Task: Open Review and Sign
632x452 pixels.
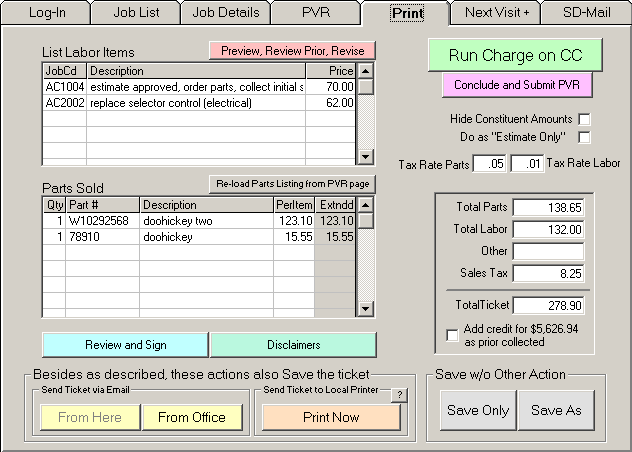Action: tap(125, 345)
